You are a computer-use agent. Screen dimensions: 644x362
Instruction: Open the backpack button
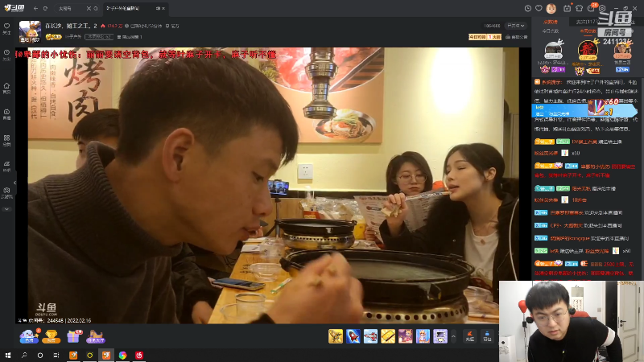click(487, 336)
